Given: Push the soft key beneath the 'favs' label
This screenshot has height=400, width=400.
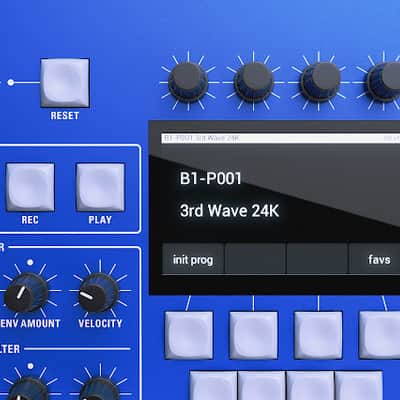Looking at the screenshot, I should coord(380,335).
